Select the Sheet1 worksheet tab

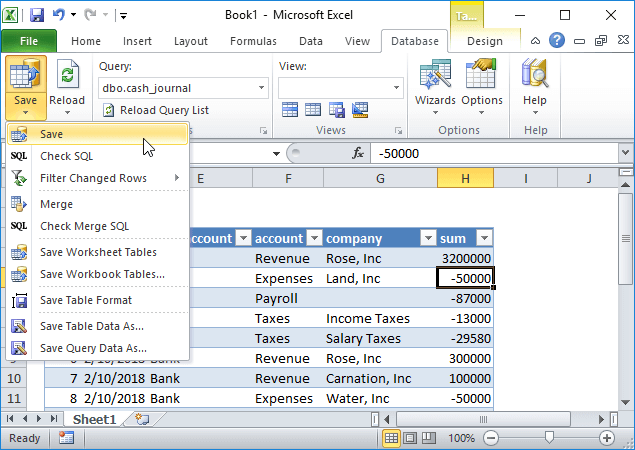click(94, 419)
